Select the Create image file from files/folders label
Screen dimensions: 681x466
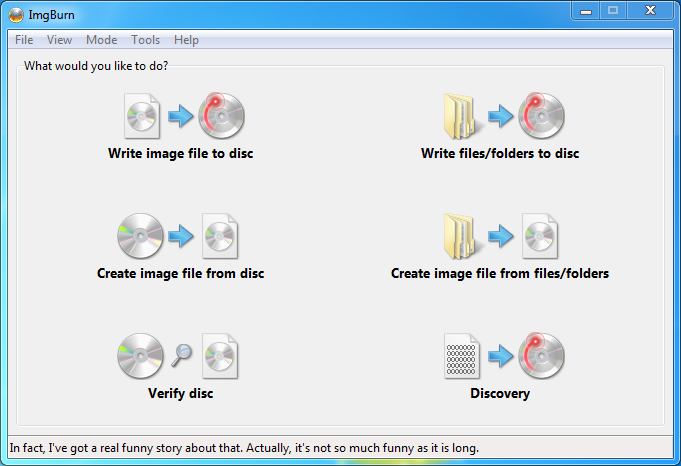point(499,273)
